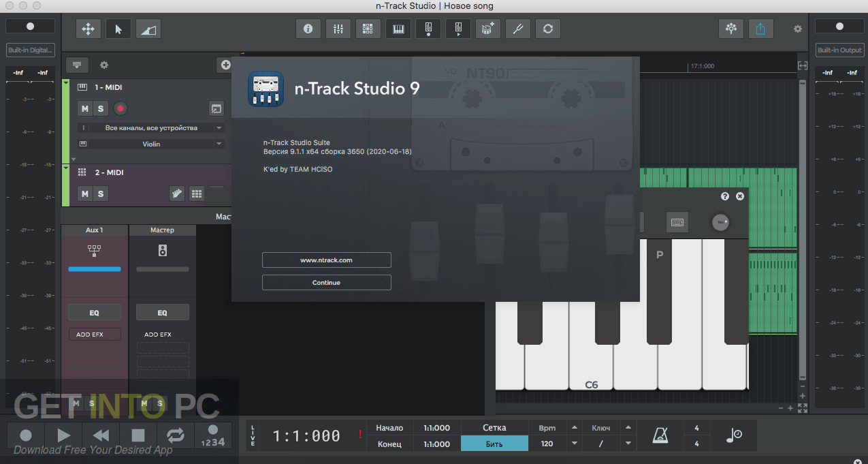This screenshot has width=868, height=464.
Task: Add a drum track with drum icon
Action: point(487,29)
